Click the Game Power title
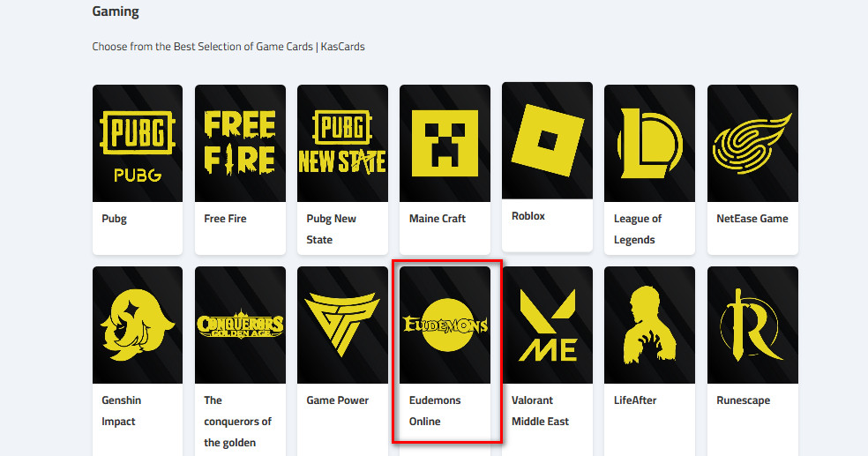This screenshot has height=456, width=868. [x=337, y=400]
